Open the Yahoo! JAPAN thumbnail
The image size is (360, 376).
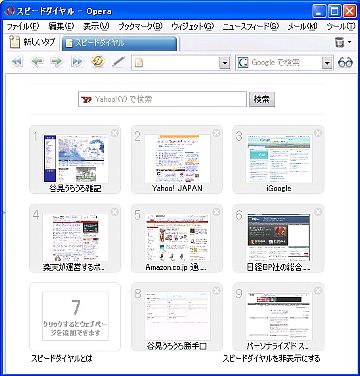tap(177, 159)
